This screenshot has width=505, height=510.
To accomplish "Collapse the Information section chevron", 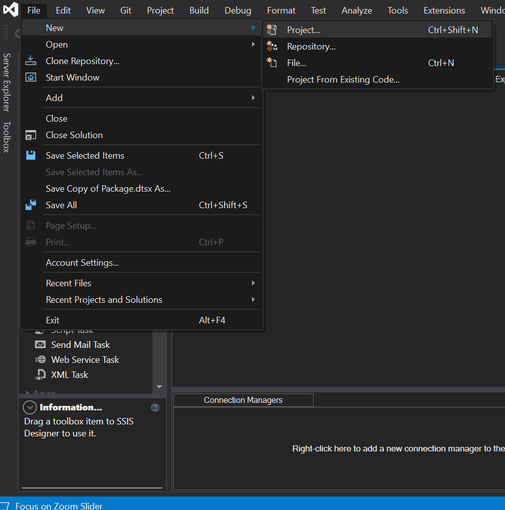I will [x=30, y=407].
